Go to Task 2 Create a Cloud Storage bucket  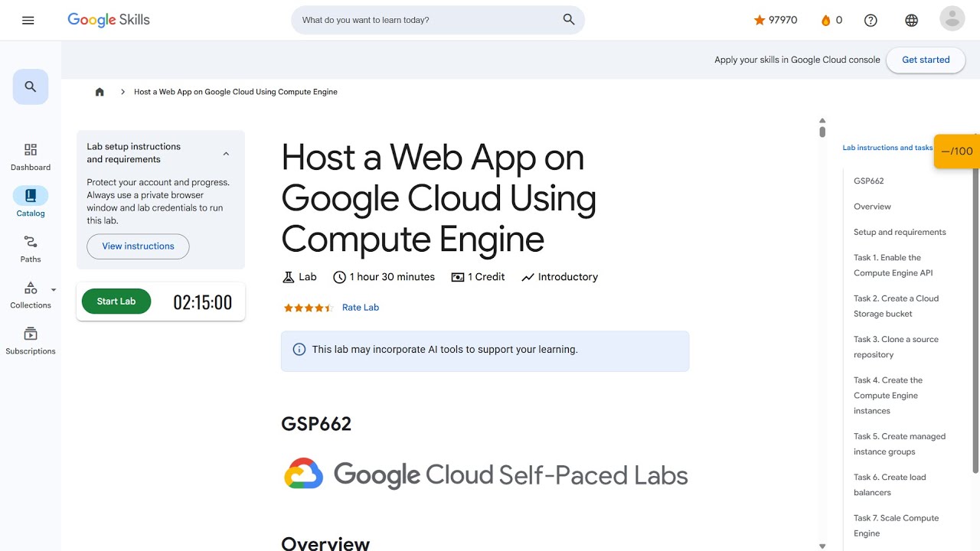pos(896,306)
